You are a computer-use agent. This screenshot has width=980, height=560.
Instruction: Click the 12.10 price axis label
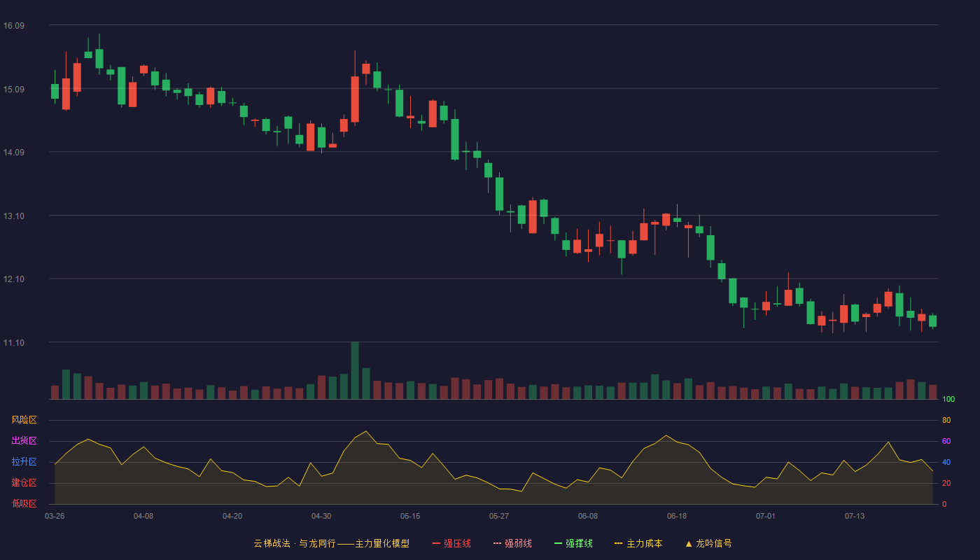point(14,279)
